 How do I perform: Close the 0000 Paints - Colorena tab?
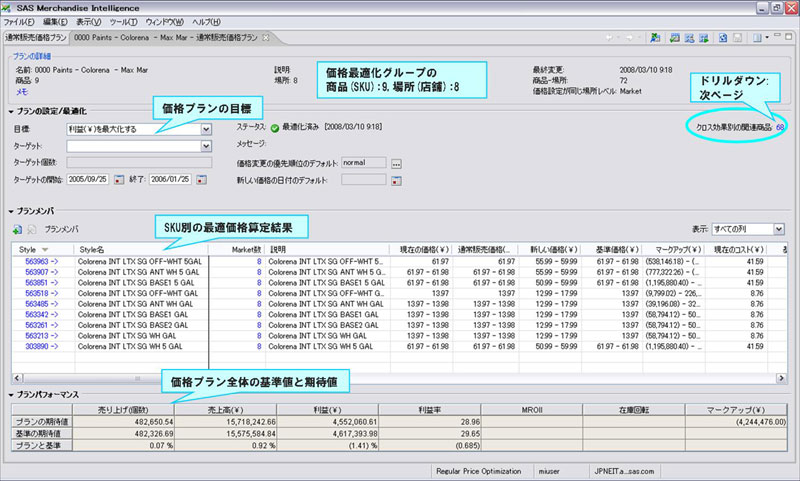tap(265, 37)
